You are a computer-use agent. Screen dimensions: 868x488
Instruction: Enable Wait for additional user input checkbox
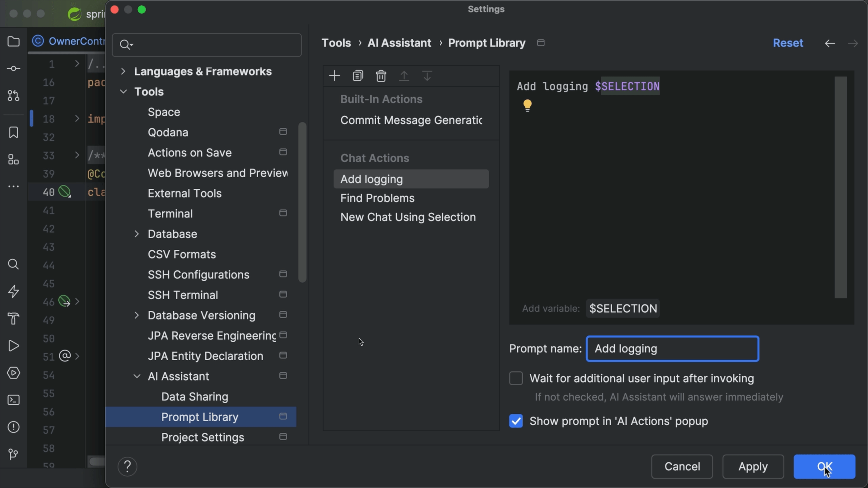516,378
